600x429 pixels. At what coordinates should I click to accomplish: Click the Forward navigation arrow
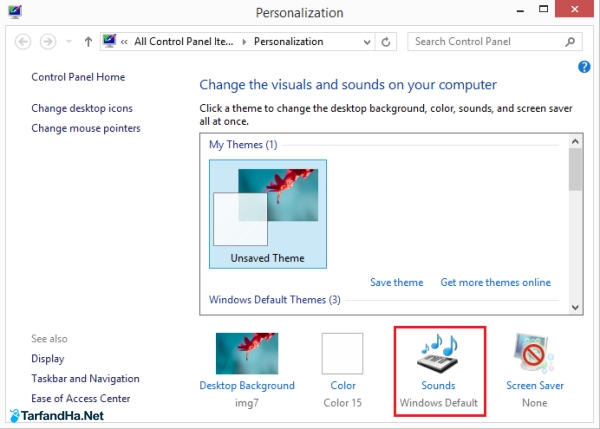coord(48,41)
